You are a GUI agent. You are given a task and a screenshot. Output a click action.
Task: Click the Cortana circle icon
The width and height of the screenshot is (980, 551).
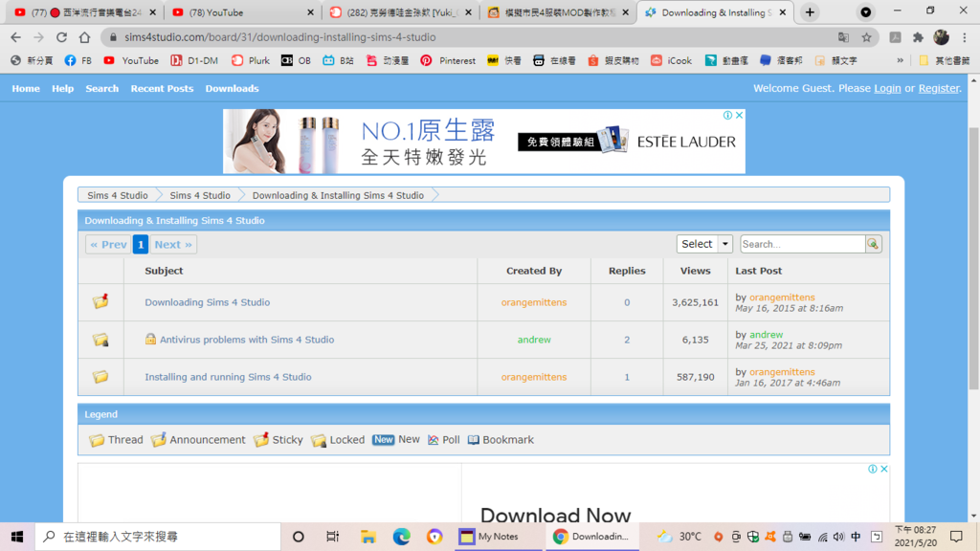[299, 537]
